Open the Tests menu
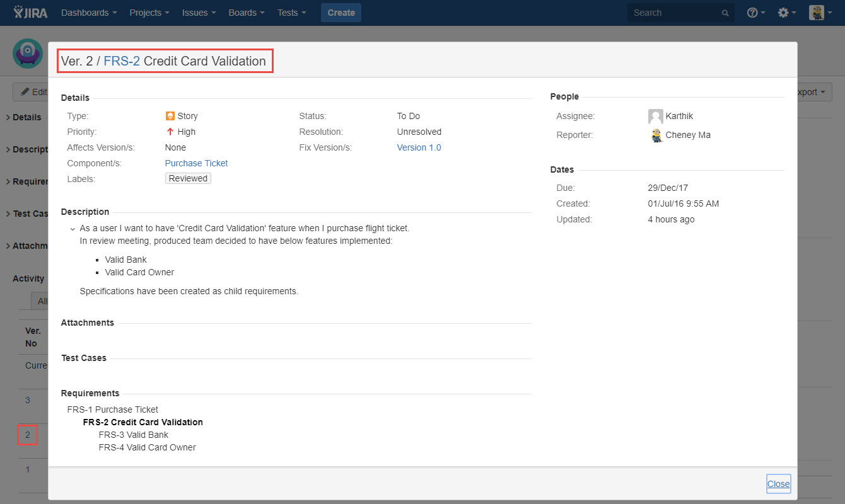This screenshot has width=845, height=504. point(291,13)
